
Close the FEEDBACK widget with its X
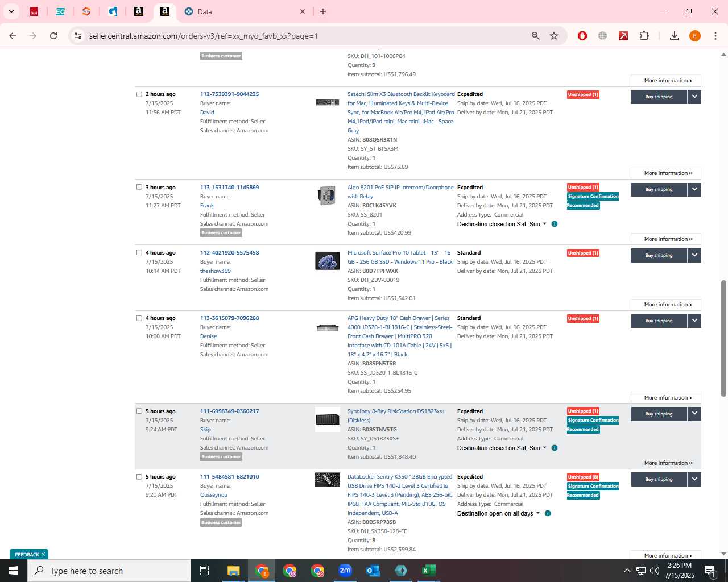(x=43, y=554)
